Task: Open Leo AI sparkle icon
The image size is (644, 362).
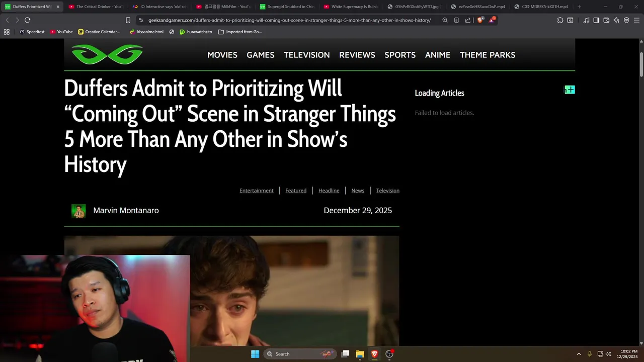Action: 616,20
